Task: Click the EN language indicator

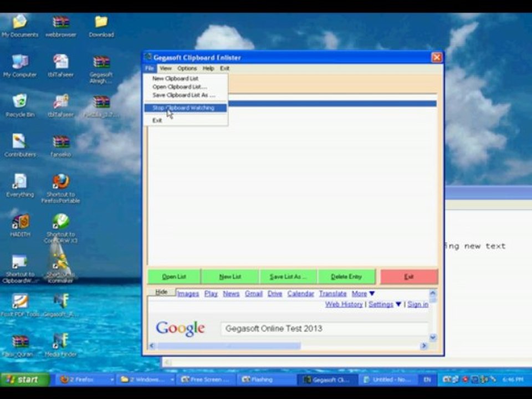Action: 427,379
